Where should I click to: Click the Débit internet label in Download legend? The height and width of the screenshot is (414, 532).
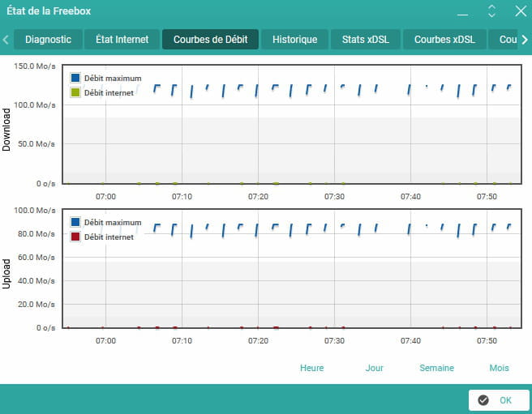(109, 92)
